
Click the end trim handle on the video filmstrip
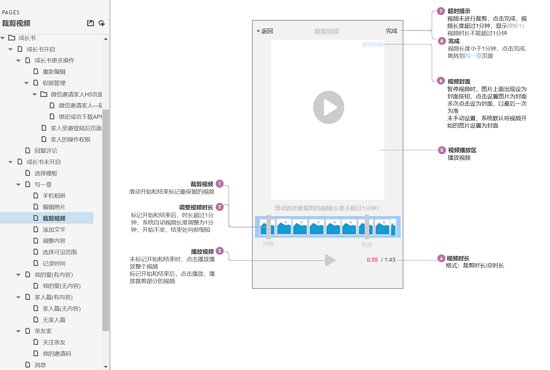367,227
